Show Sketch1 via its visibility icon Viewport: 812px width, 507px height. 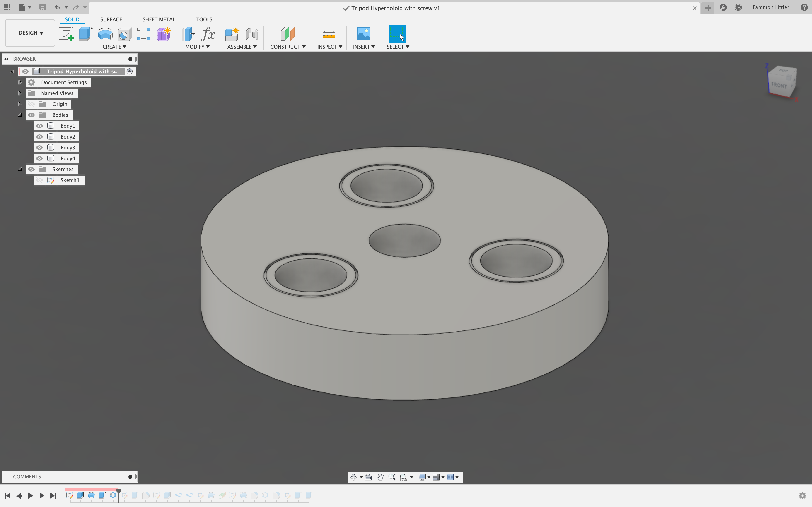tap(40, 180)
